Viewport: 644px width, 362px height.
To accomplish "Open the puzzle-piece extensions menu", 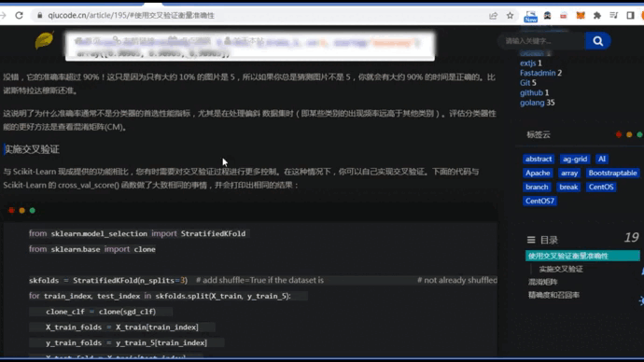I will click(x=597, y=16).
